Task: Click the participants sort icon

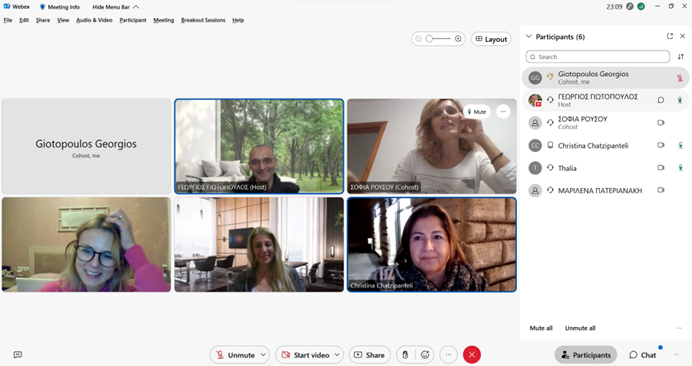Action: coord(681,57)
